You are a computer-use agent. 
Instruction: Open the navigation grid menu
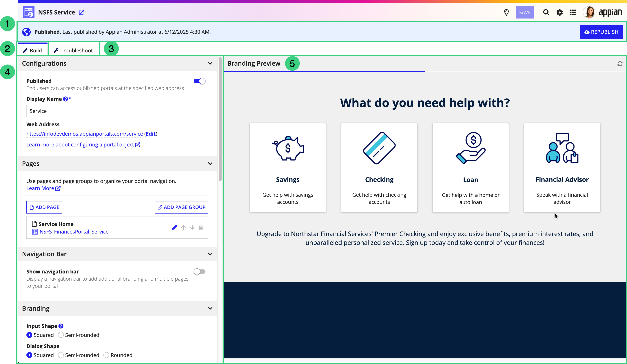[x=573, y=12]
